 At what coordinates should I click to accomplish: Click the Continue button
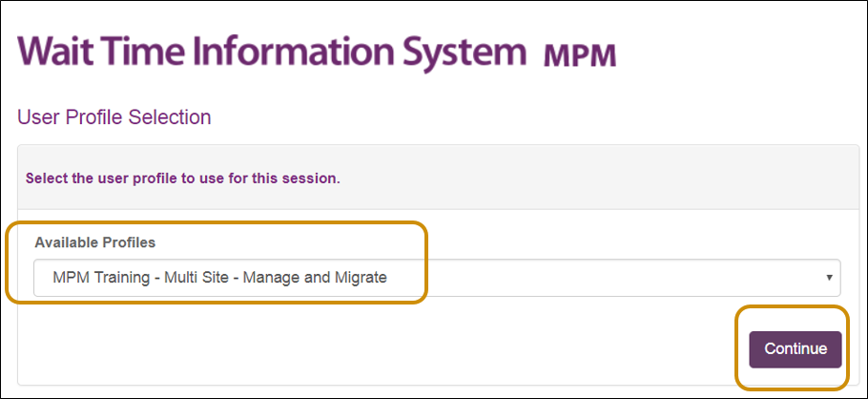795,349
